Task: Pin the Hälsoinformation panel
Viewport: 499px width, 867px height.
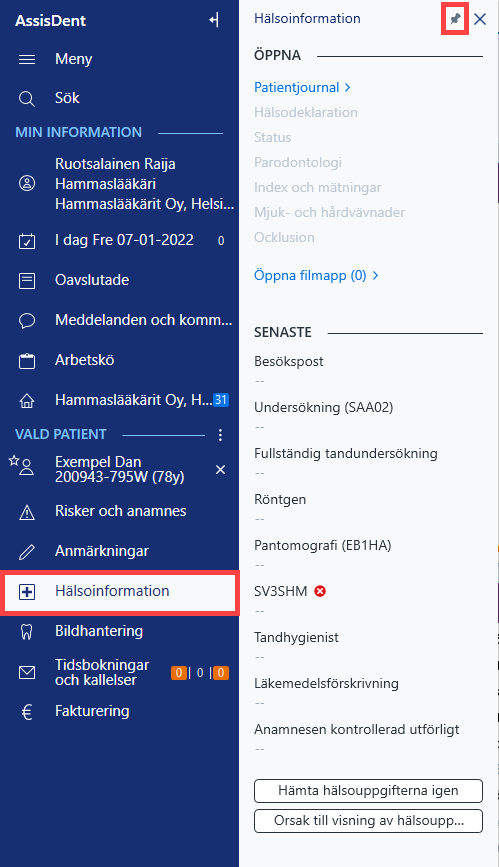Action: click(455, 19)
